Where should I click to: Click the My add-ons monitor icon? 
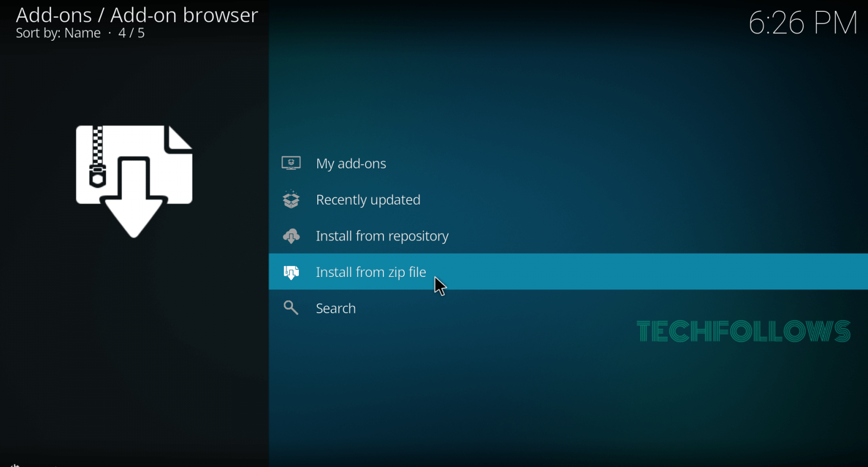291,163
